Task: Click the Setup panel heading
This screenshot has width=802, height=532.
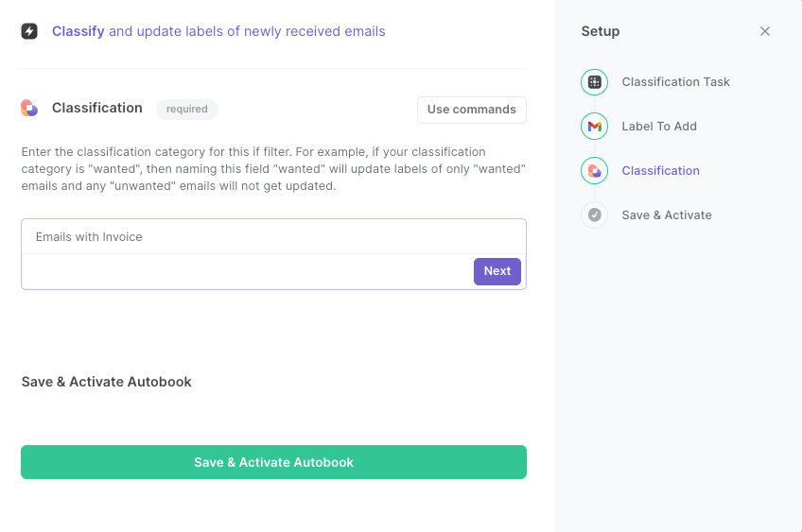Action: coord(601,32)
